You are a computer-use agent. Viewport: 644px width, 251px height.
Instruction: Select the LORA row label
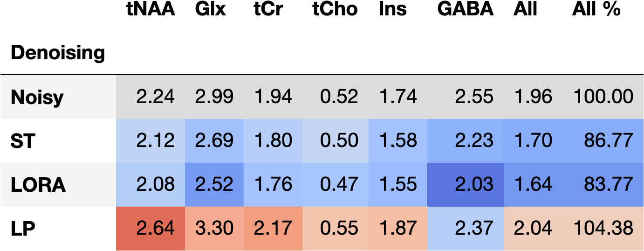click(38, 185)
